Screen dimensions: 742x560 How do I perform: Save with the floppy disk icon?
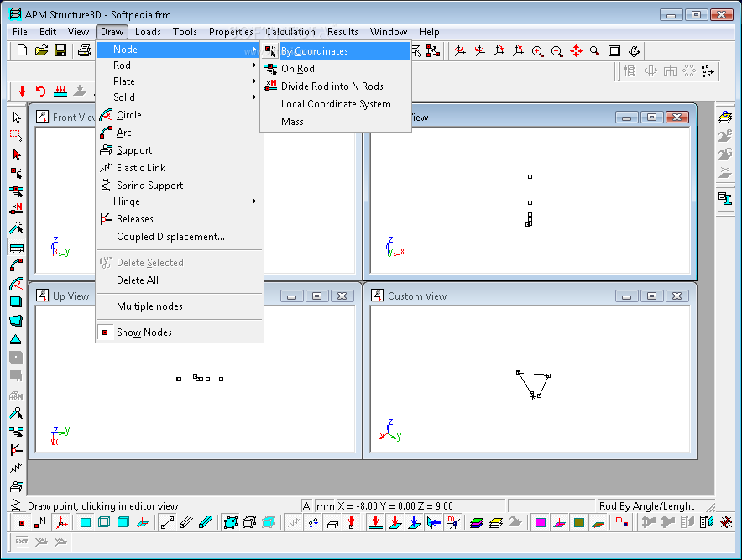(60, 50)
